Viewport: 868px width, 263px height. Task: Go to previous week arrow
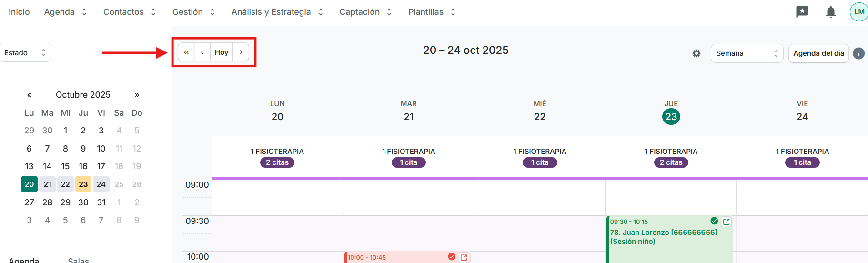(x=202, y=52)
